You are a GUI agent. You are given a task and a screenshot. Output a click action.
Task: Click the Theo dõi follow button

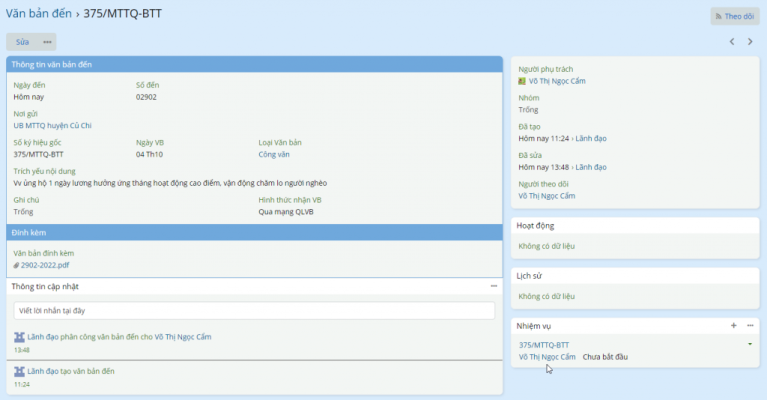735,16
